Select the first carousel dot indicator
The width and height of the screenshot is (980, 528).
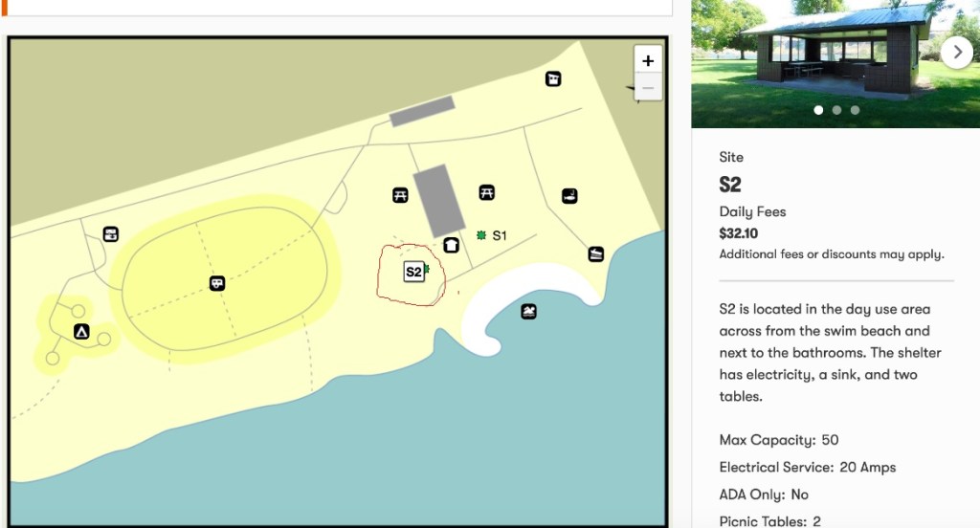818,110
